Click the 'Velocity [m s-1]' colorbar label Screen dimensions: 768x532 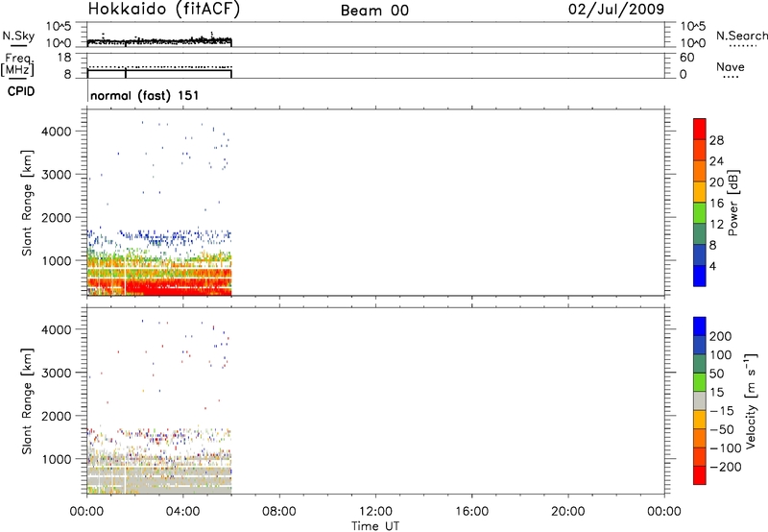click(x=751, y=400)
